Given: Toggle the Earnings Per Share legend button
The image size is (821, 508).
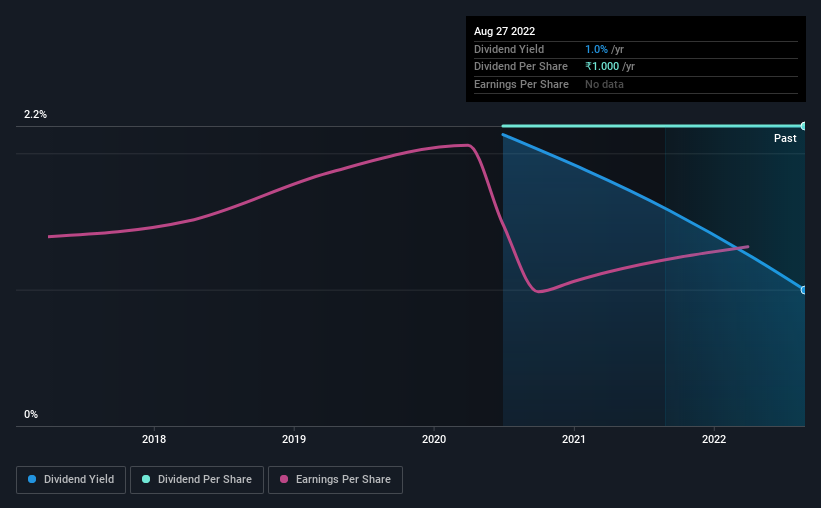Looking at the screenshot, I should coord(335,480).
